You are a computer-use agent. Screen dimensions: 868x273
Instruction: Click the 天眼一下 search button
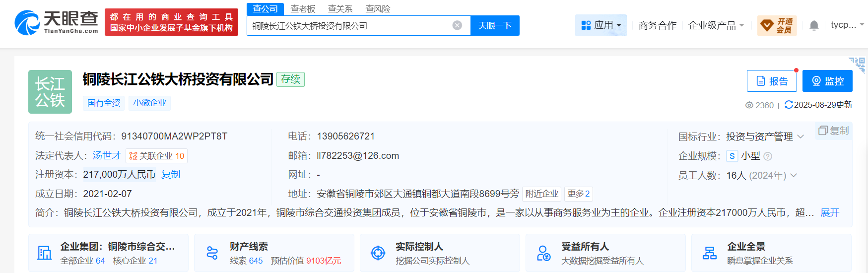pos(495,25)
